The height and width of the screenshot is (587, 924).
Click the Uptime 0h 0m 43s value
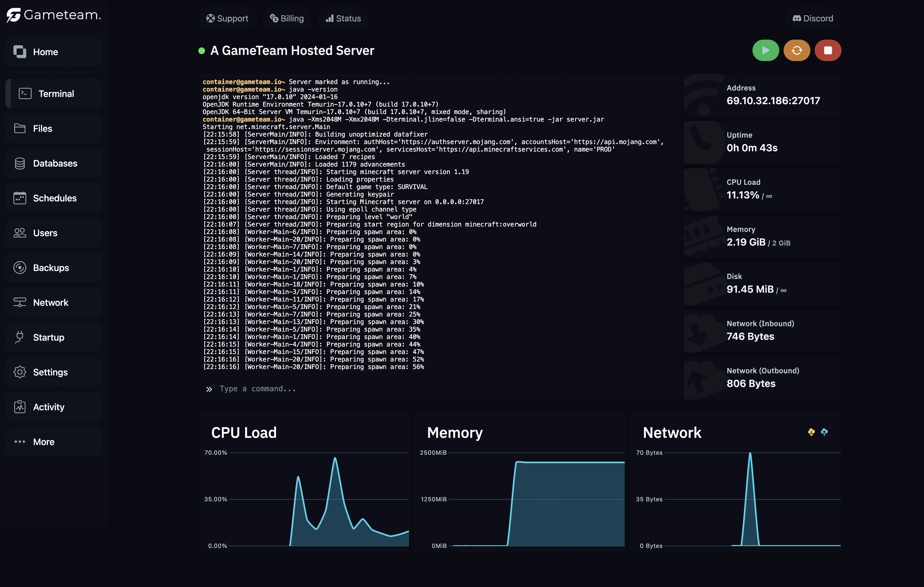click(752, 148)
